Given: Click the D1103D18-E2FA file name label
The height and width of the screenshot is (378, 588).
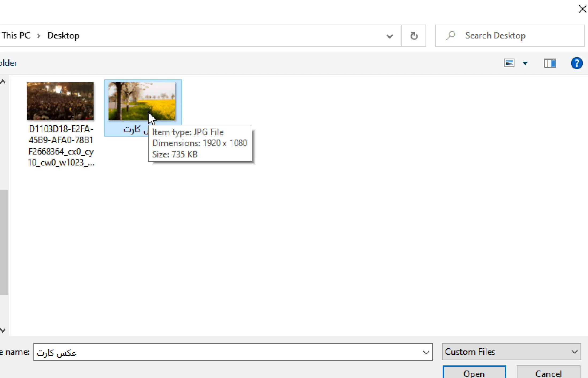Looking at the screenshot, I should [61, 146].
